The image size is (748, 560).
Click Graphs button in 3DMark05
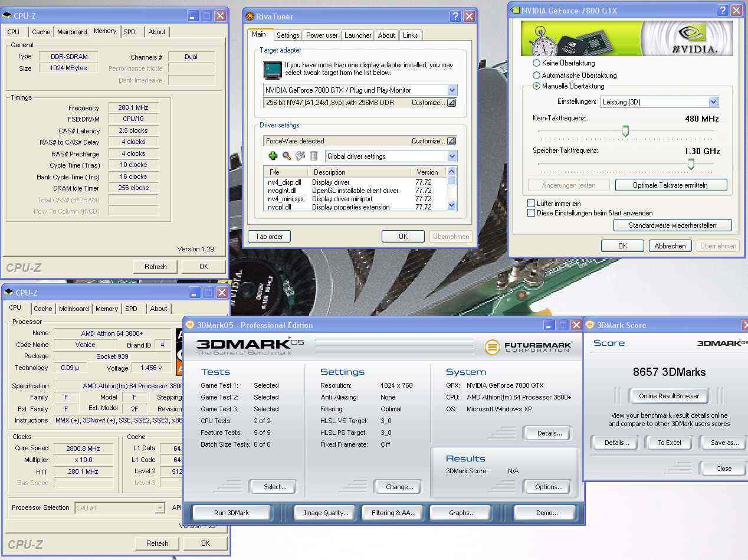(x=461, y=513)
